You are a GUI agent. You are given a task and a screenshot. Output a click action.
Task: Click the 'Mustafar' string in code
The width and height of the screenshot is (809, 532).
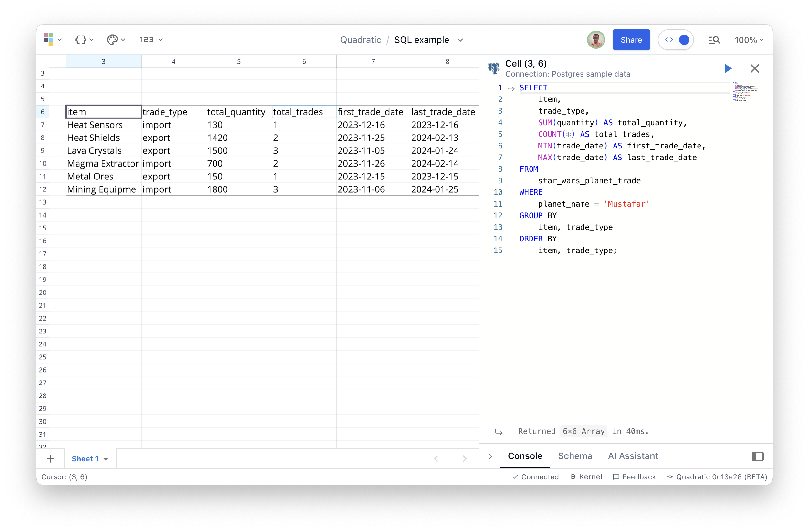(627, 204)
